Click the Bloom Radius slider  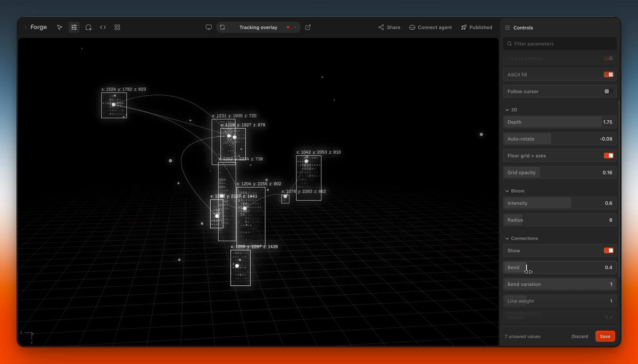560,220
